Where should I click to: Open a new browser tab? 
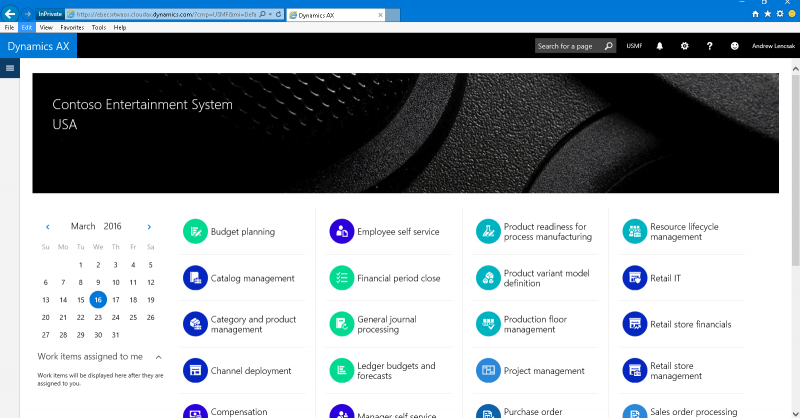click(x=392, y=15)
